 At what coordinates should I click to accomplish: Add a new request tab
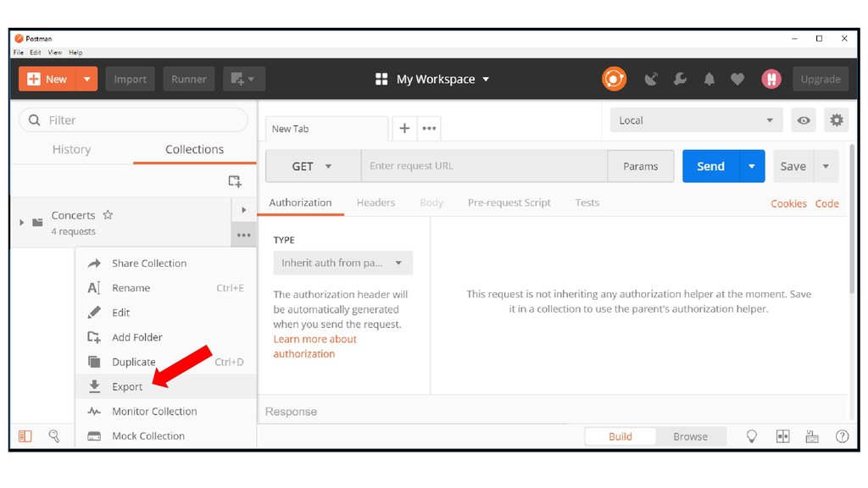(404, 129)
